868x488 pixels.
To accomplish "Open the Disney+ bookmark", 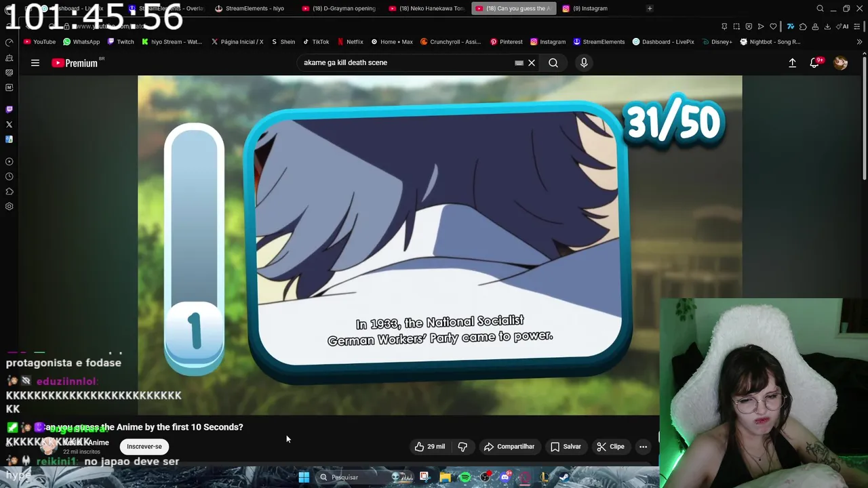I will (717, 42).
